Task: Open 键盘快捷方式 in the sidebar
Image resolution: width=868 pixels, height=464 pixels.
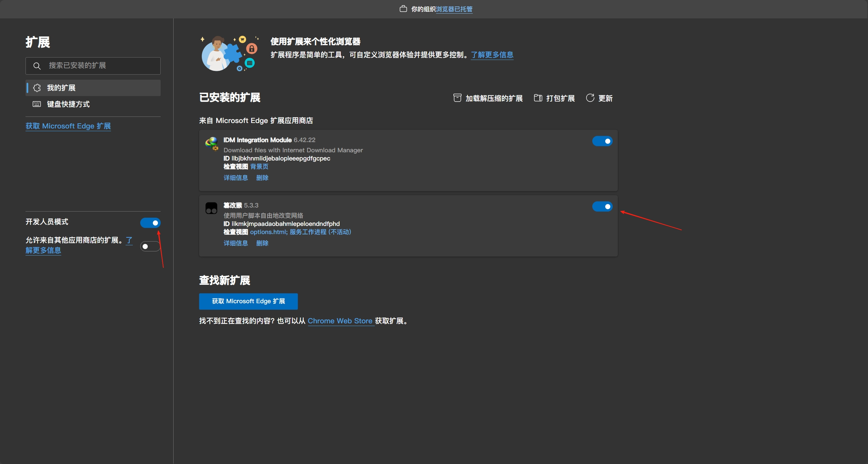Action: [93, 104]
